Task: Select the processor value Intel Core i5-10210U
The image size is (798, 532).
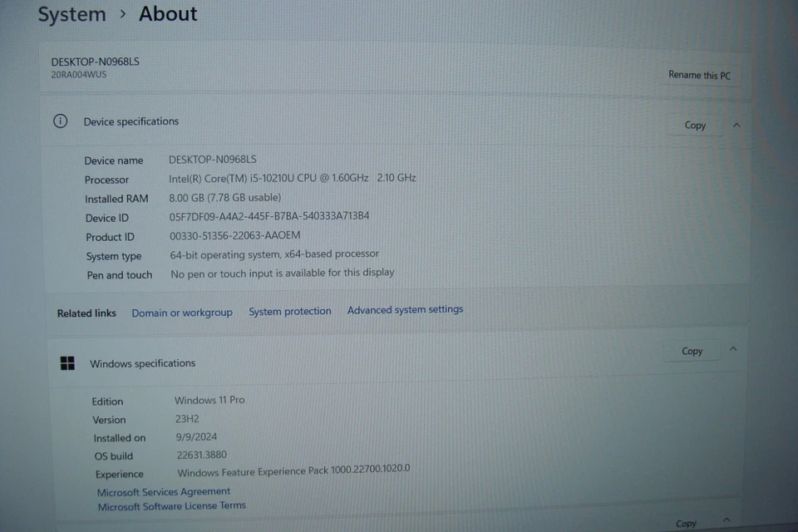Action: coord(292,178)
